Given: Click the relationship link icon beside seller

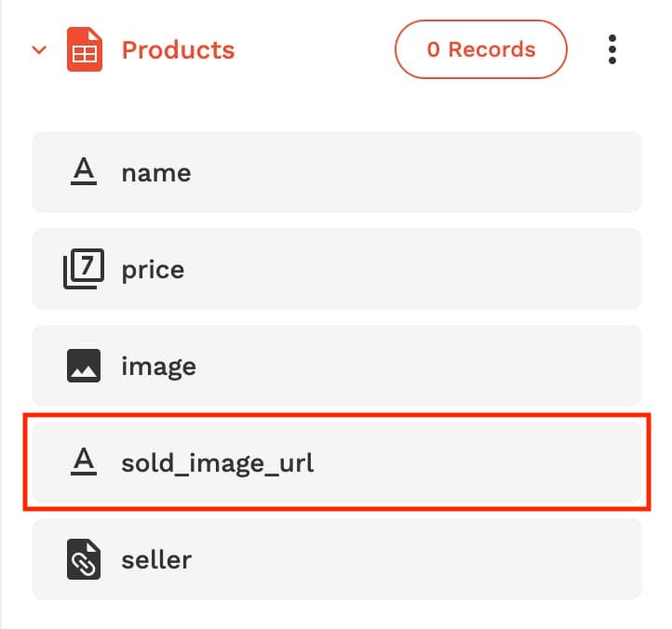Looking at the screenshot, I should [84, 558].
